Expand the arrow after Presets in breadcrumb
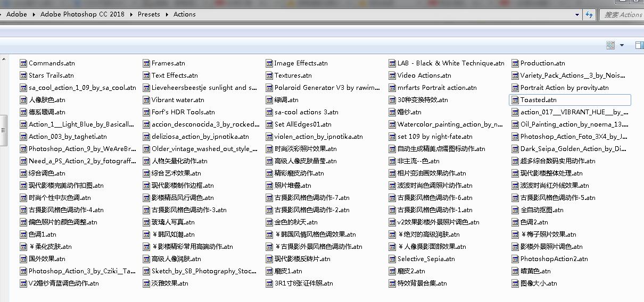This screenshot has width=644, height=302. click(167, 14)
